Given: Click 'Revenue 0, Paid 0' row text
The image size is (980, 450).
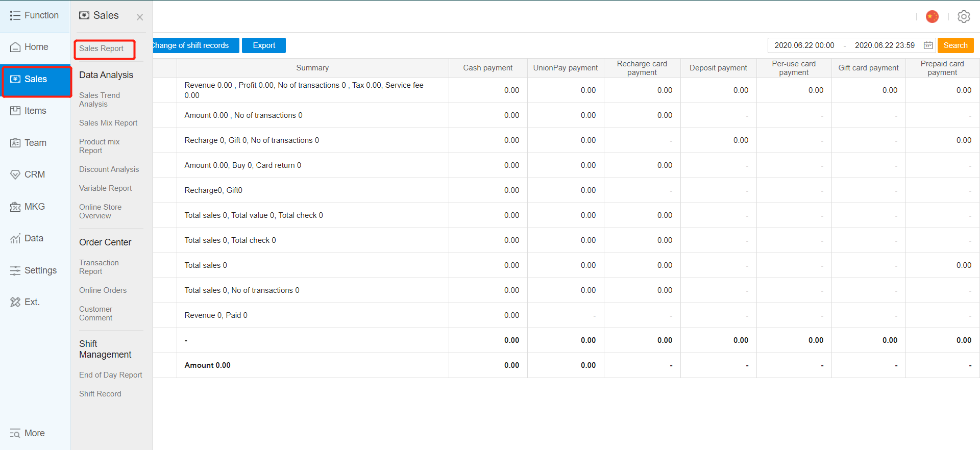Looking at the screenshot, I should tap(216, 315).
